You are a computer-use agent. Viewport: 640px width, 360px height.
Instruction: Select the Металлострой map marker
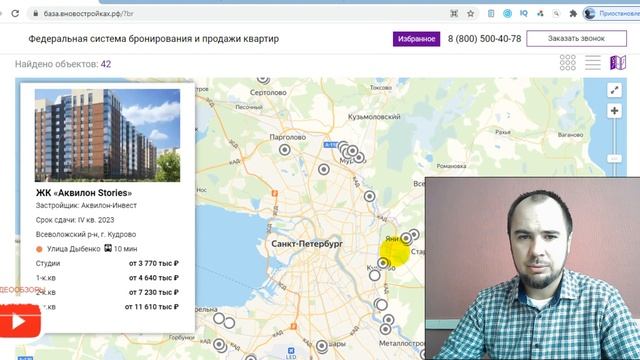[x=385, y=329]
